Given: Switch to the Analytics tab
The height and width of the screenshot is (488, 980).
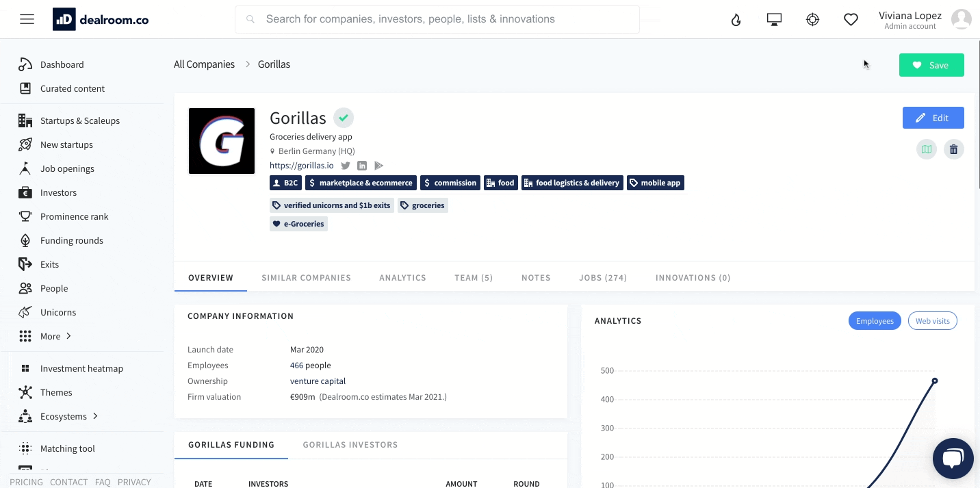Looking at the screenshot, I should (x=403, y=278).
